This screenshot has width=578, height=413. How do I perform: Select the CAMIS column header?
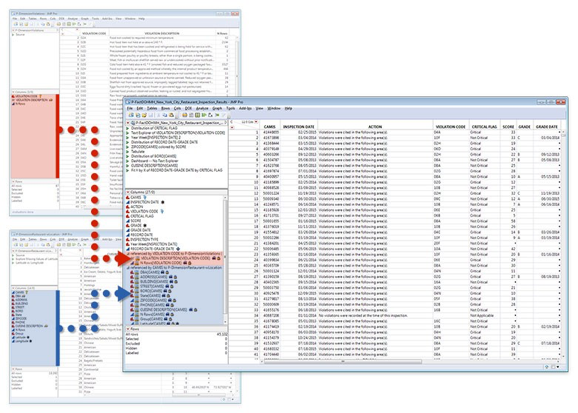269,126
